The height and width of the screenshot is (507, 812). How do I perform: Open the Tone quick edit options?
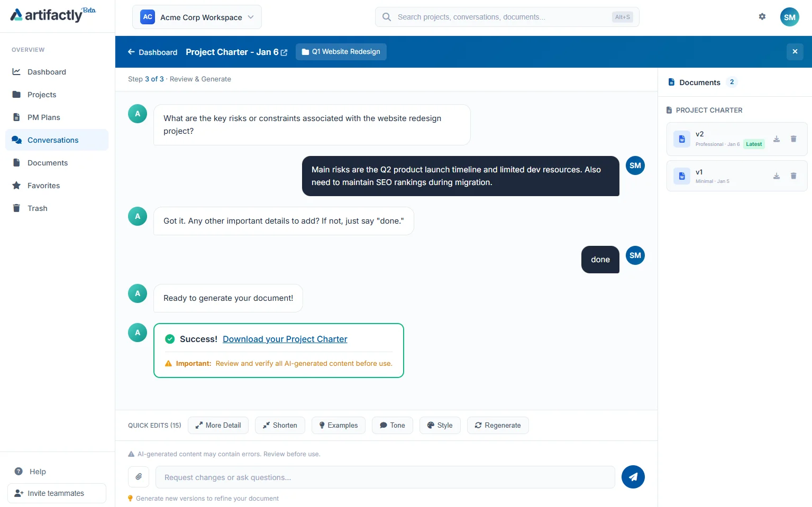[x=392, y=425]
